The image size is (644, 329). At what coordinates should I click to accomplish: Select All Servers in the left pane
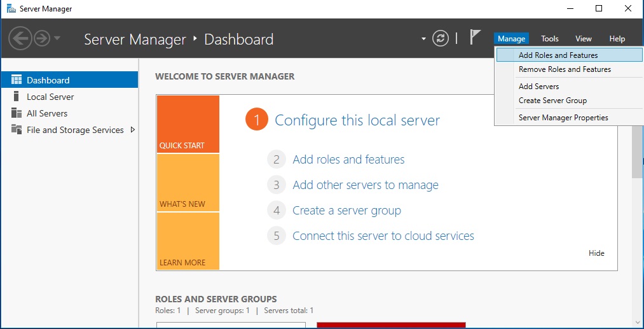tap(69, 113)
